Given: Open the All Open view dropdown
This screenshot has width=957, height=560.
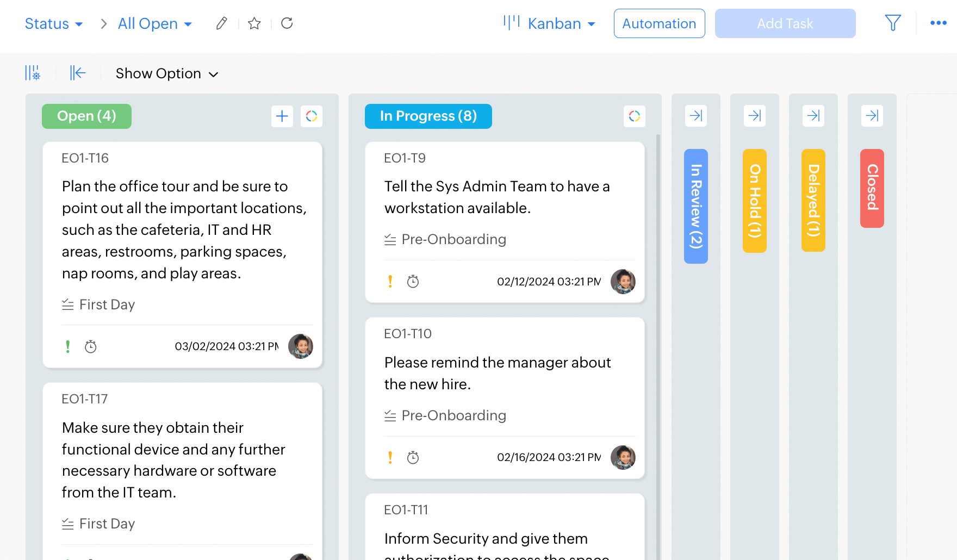Looking at the screenshot, I should point(155,24).
